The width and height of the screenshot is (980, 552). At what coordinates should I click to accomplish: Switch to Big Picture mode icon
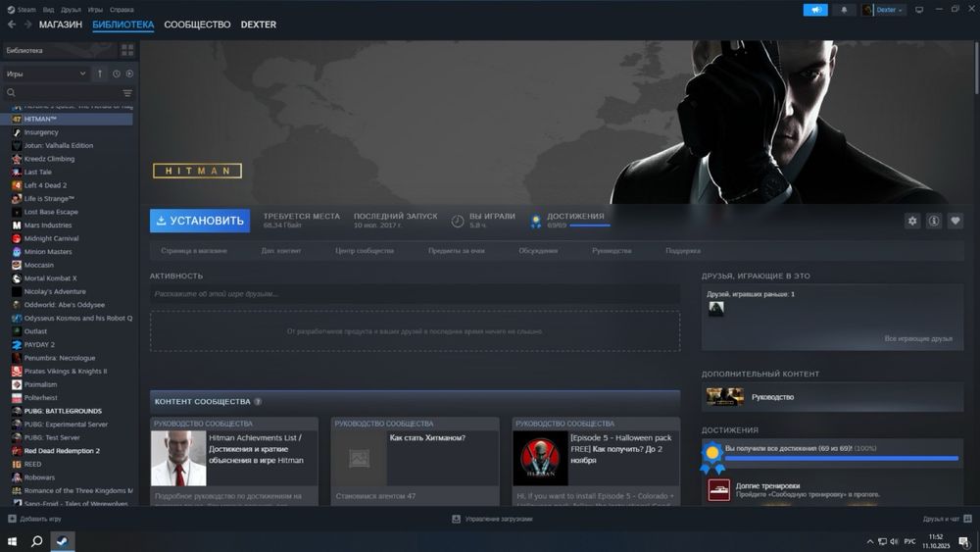[x=919, y=10]
